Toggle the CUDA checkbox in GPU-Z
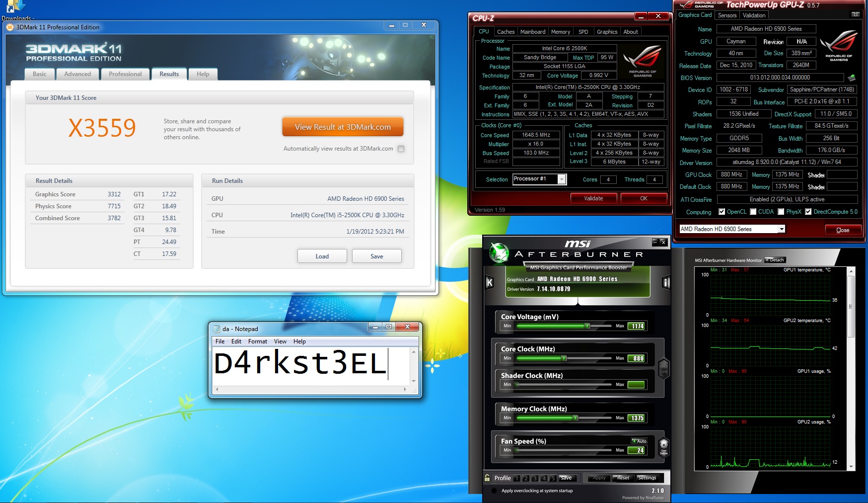Image resolution: width=868 pixels, height=503 pixels. coord(753,212)
